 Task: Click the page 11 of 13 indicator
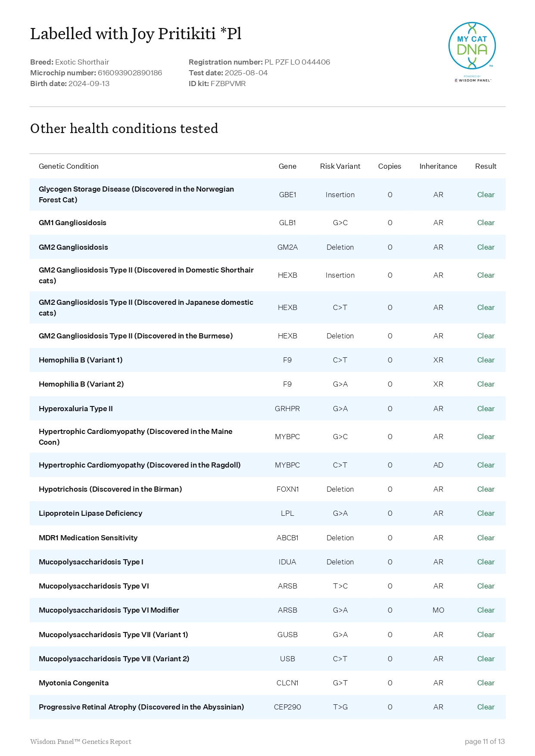tap(484, 741)
